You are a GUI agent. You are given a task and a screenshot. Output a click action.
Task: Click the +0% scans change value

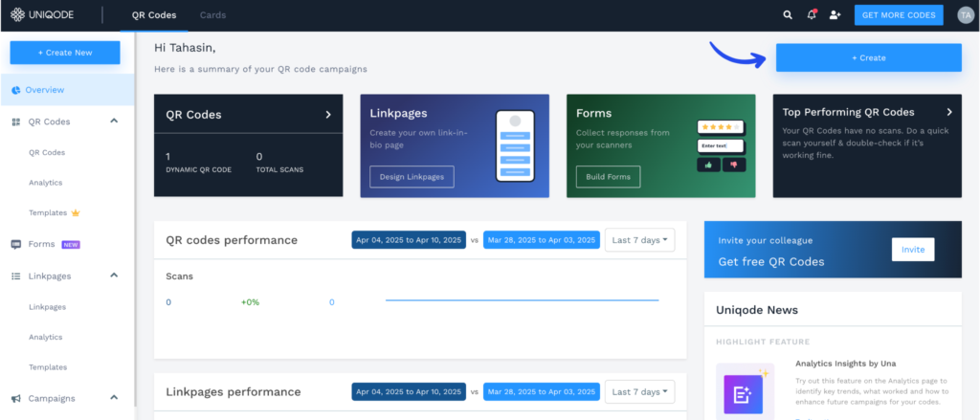pos(250,302)
